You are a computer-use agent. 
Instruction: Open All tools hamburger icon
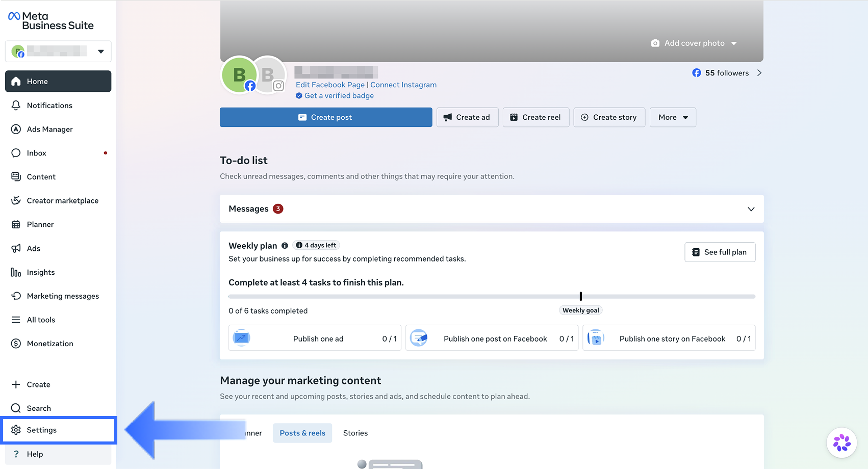coord(16,320)
